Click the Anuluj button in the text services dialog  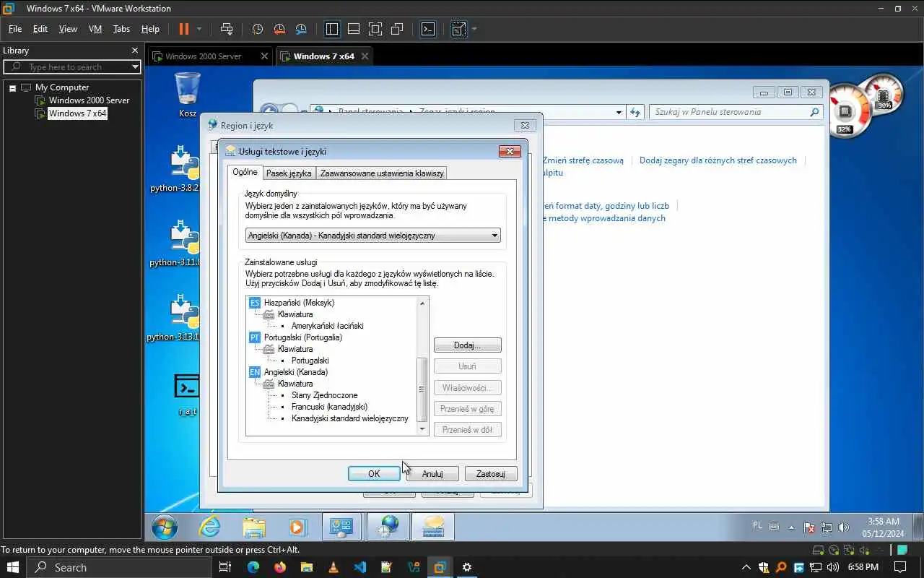coord(432,474)
